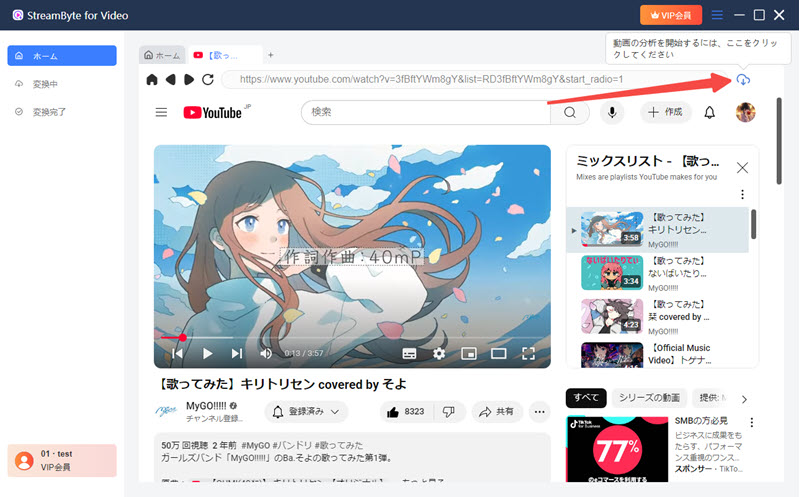
Task: Open more actions ellipsis under video
Action: pos(539,412)
